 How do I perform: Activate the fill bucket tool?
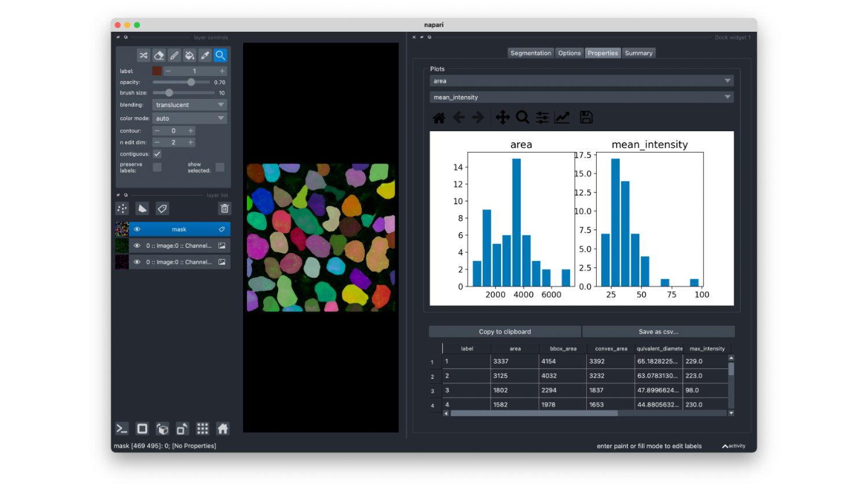point(189,56)
